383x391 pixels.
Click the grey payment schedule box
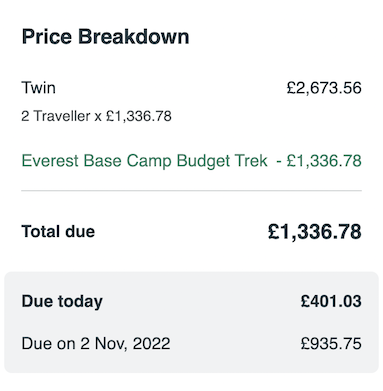191,322
